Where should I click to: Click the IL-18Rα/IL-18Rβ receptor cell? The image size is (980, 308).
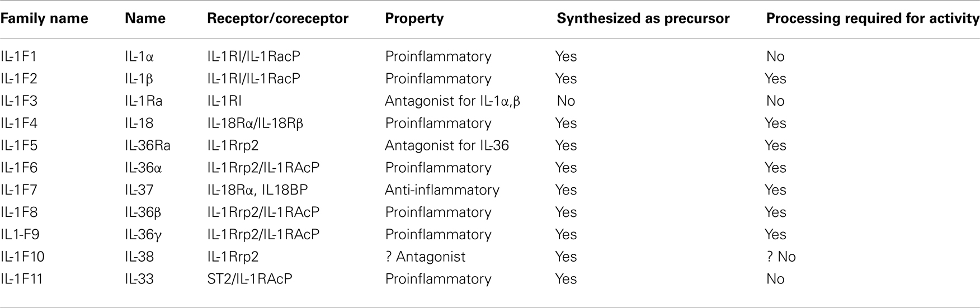click(255, 123)
